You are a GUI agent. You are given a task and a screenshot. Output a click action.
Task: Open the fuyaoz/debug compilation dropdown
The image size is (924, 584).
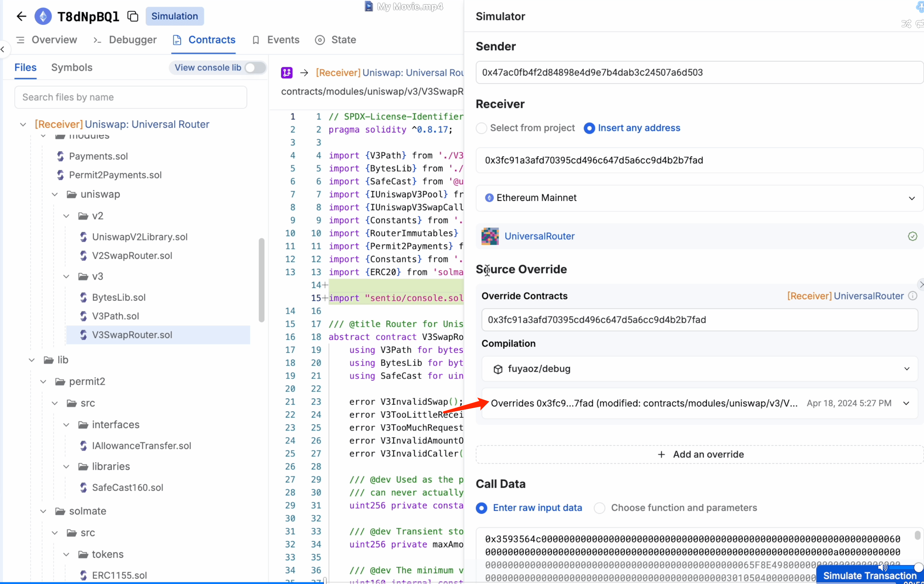tap(699, 369)
